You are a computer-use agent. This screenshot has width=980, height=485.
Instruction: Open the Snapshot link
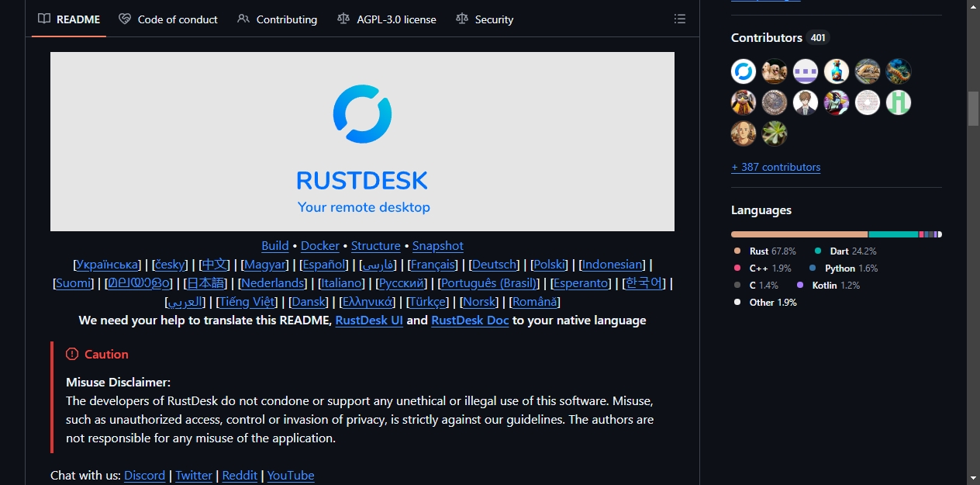pos(438,245)
